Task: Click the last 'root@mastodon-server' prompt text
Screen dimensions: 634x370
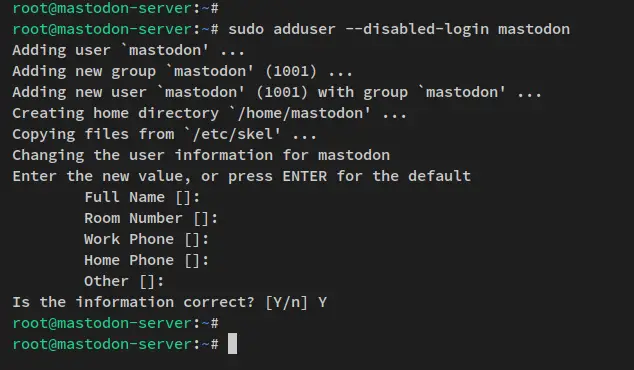Action: pyautogui.click(x=103, y=345)
